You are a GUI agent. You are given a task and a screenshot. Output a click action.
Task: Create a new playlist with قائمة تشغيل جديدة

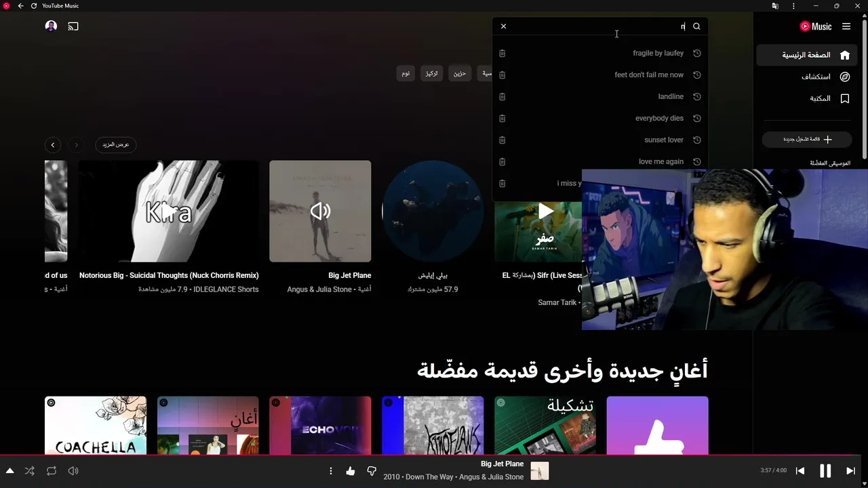point(807,140)
